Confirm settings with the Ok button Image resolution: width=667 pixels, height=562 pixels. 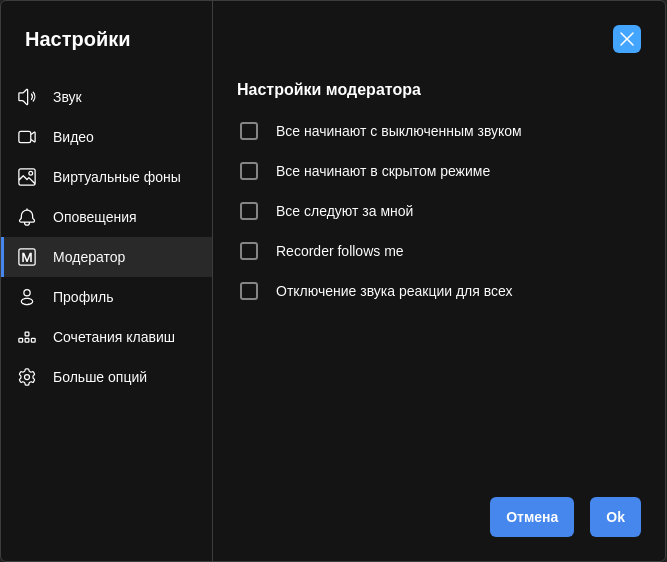click(x=615, y=517)
